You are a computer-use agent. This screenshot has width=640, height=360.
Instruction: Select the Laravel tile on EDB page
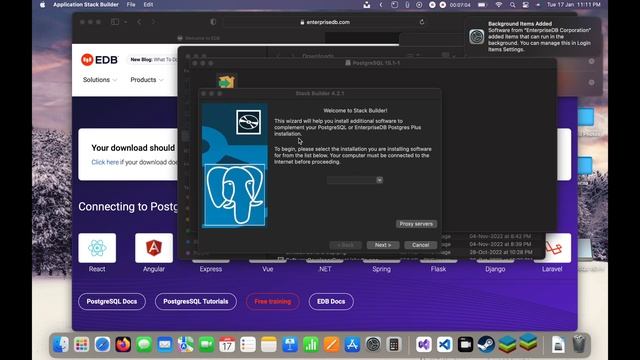pyautogui.click(x=552, y=248)
